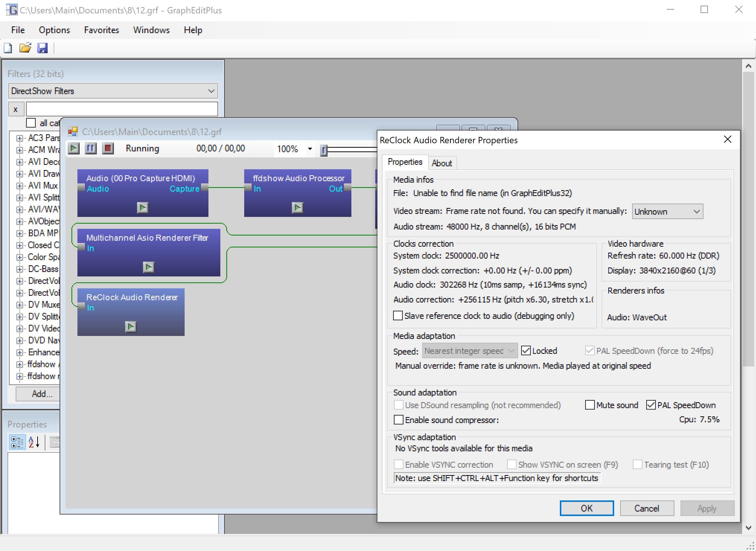The image size is (756, 551).
Task: Open the Unknown frame rate dropdown
Action: tap(667, 211)
